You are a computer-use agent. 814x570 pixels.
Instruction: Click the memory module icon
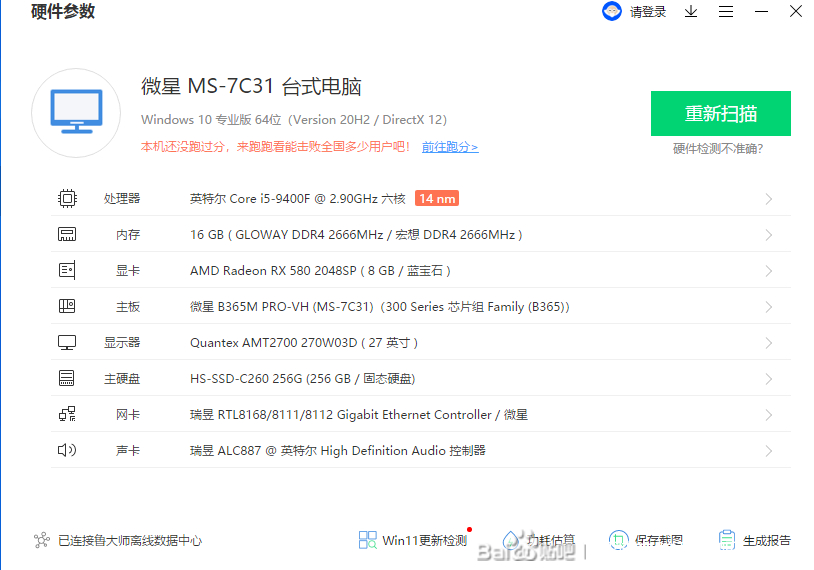click(67, 234)
